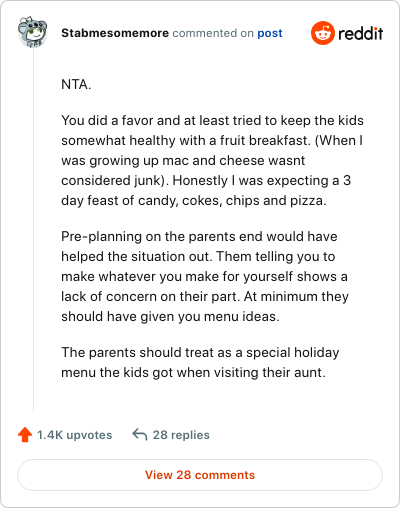This screenshot has width=400, height=508.
Task: Select the 1.4K upvotes count
Action: pyautogui.click(x=75, y=435)
